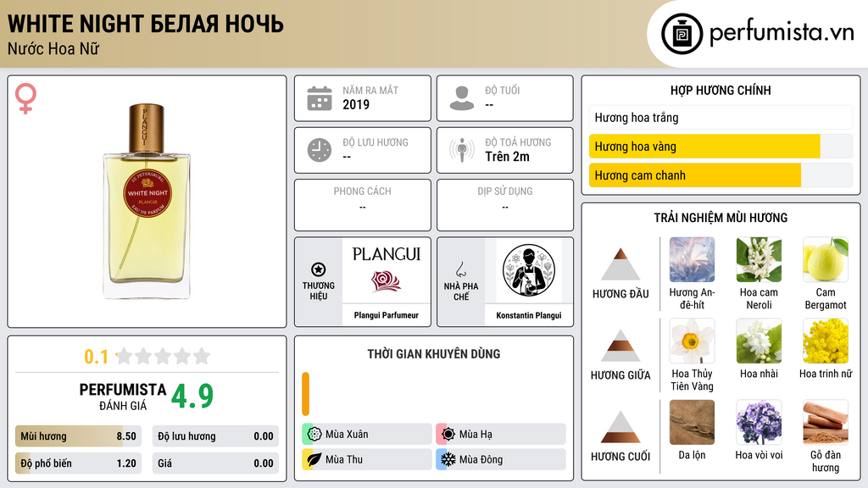The image size is (868, 488).
Task: Click the five-star rating row
Action: coord(164,356)
